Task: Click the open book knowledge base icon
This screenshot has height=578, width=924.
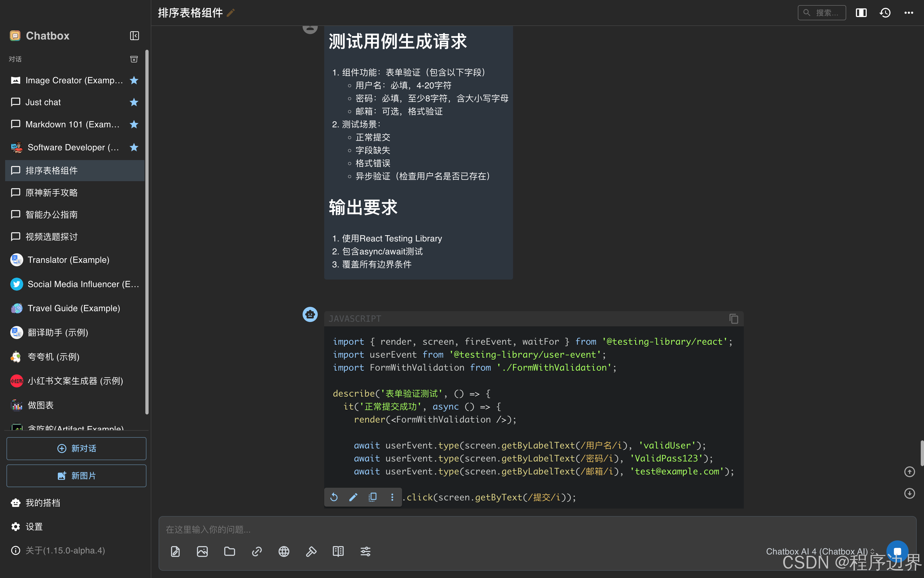Action: point(338,551)
